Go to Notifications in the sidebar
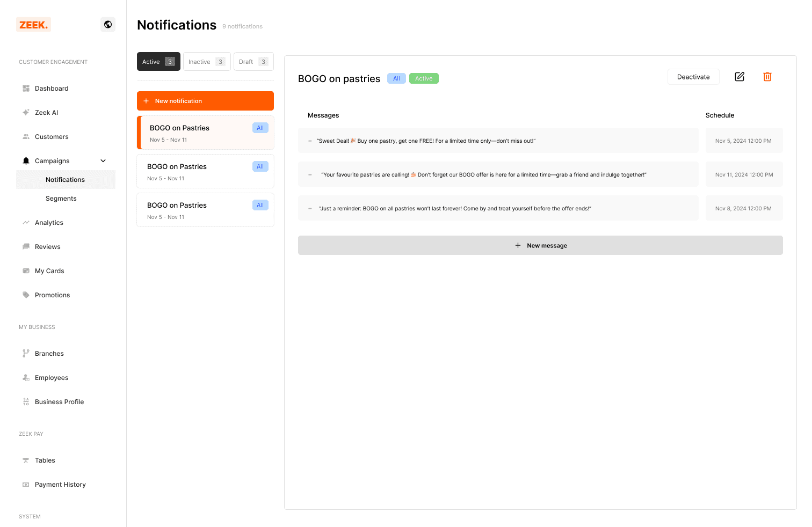The height and width of the screenshot is (527, 812). (66, 180)
